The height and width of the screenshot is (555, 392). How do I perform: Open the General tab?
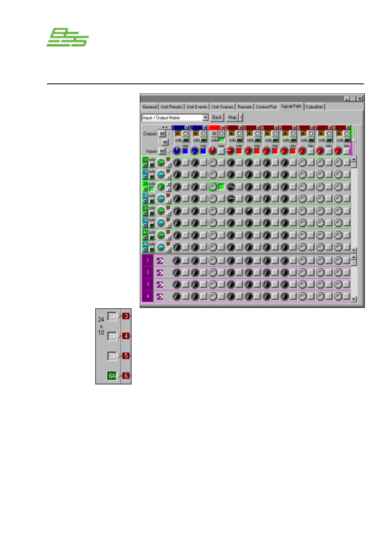click(x=150, y=107)
